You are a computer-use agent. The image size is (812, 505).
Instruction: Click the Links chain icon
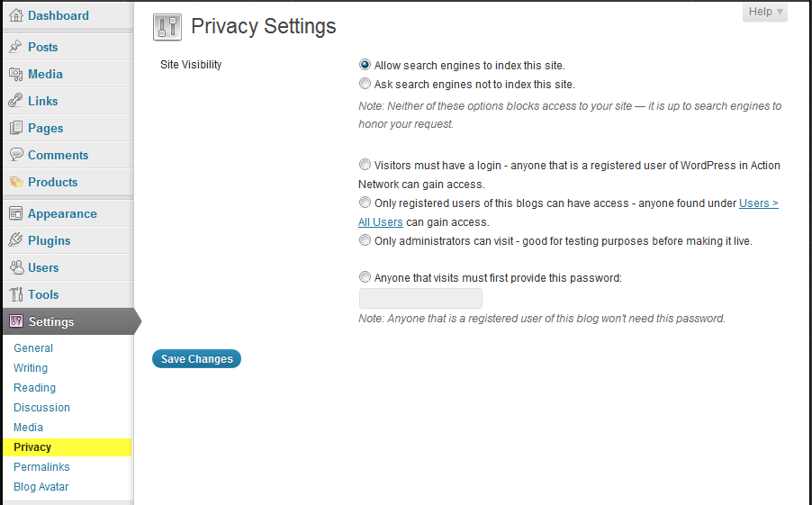point(15,101)
